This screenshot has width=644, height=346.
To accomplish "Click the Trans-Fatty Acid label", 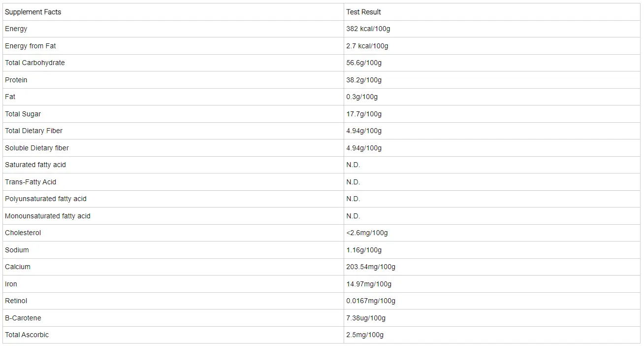I will pyautogui.click(x=31, y=182).
